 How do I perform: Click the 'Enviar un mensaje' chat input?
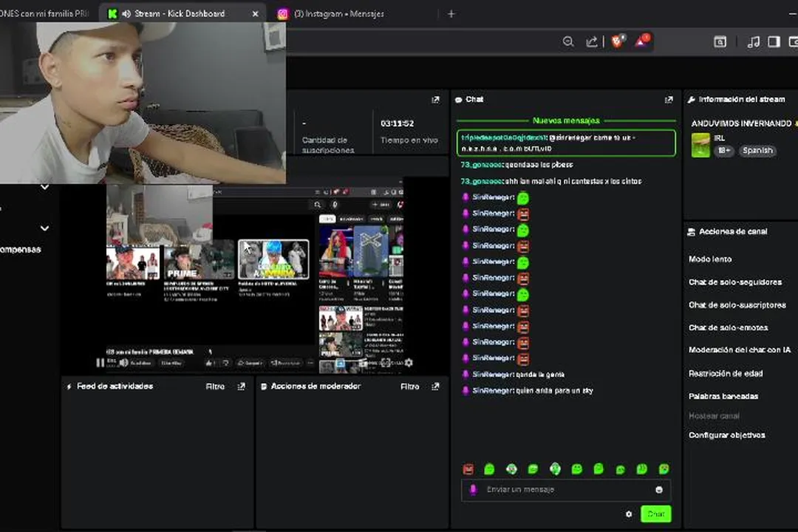(x=566, y=490)
